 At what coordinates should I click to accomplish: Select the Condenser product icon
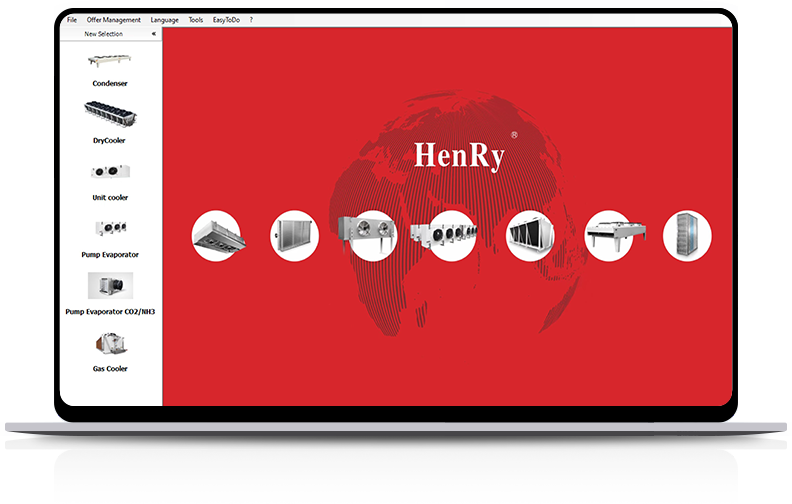click(110, 61)
